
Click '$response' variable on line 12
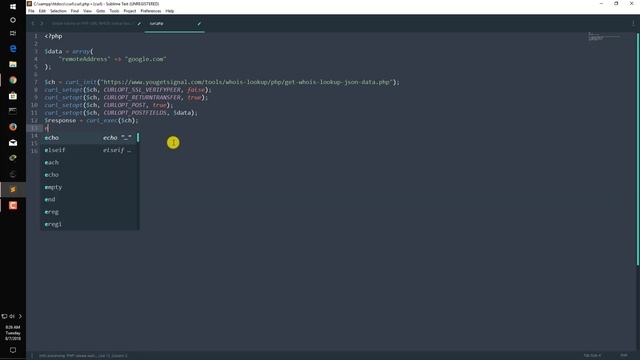[60, 120]
